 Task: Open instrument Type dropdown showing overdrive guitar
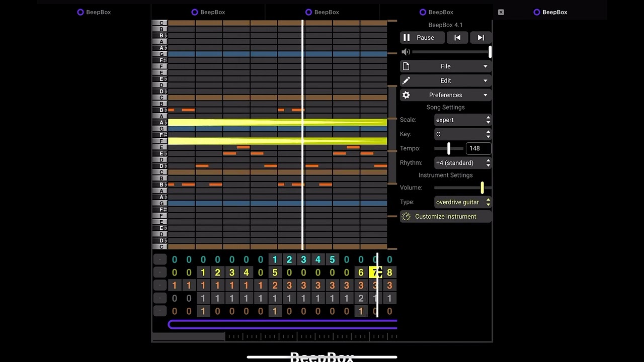coord(462,202)
